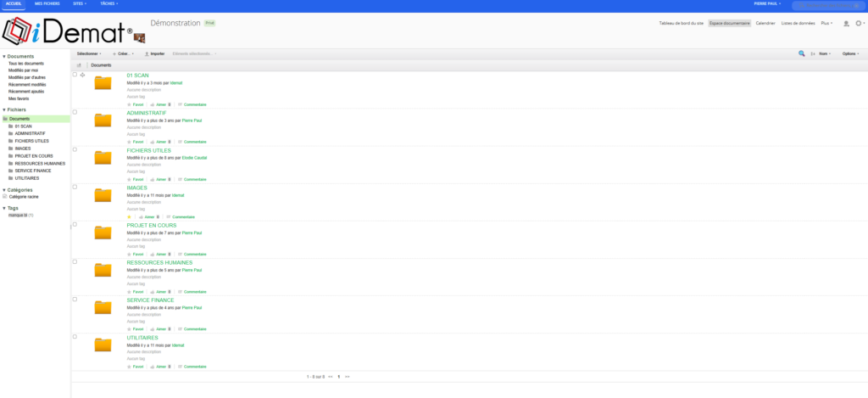Tick the checkbox next to PROJET EN COURS
This screenshot has width=868, height=398.
[x=75, y=225]
